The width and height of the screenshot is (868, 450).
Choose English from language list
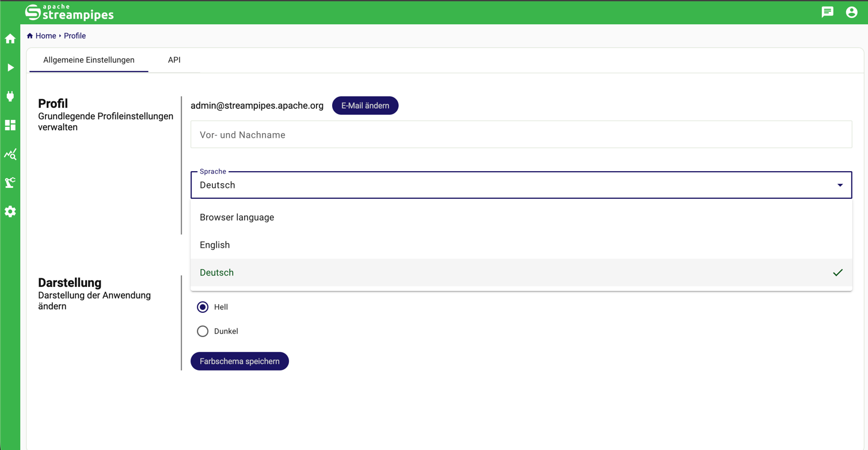[215, 245]
